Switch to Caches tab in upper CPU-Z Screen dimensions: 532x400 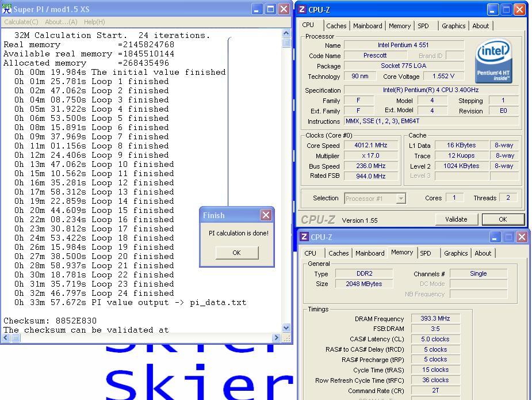coord(336,26)
